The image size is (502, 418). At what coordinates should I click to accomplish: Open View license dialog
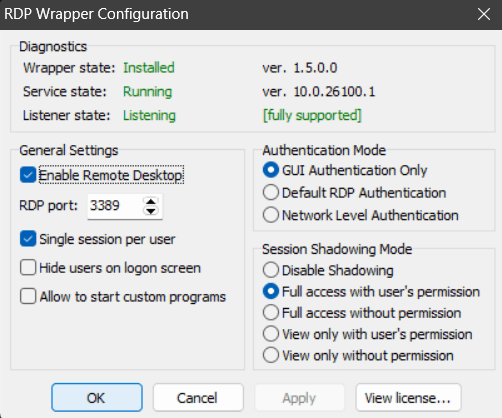point(408,398)
